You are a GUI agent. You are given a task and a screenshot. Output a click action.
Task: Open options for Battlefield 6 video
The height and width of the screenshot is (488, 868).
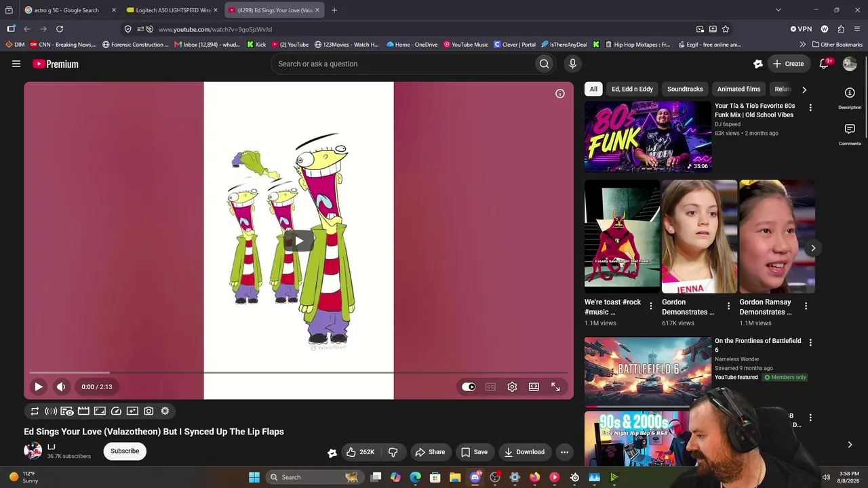tap(810, 342)
